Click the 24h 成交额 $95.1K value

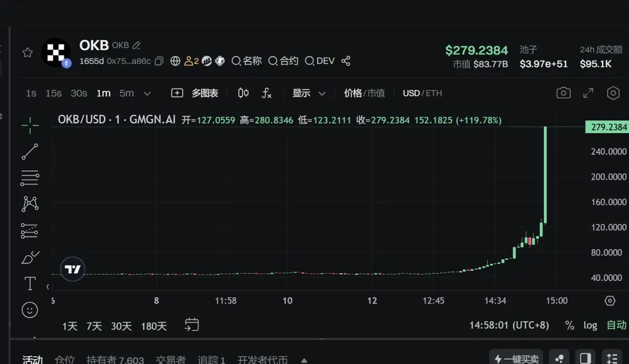pyautogui.click(x=596, y=64)
